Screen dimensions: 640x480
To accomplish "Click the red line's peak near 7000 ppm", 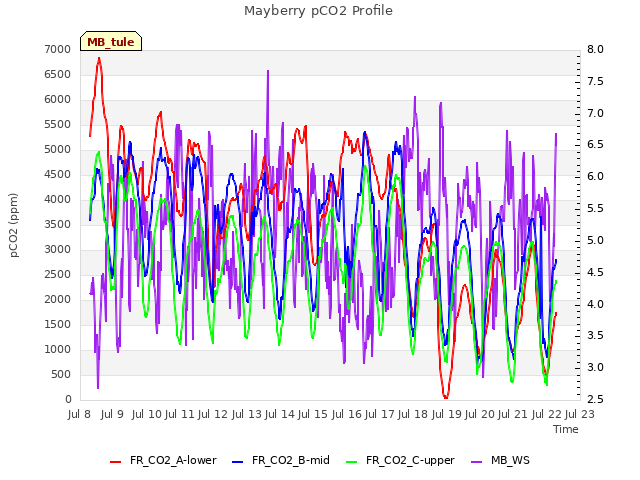I will pyautogui.click(x=99, y=58).
